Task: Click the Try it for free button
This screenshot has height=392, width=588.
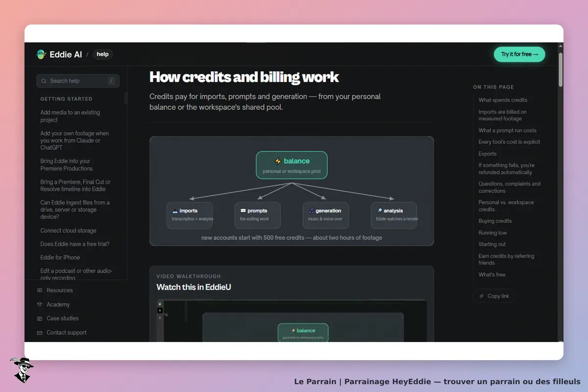Action: [519, 54]
